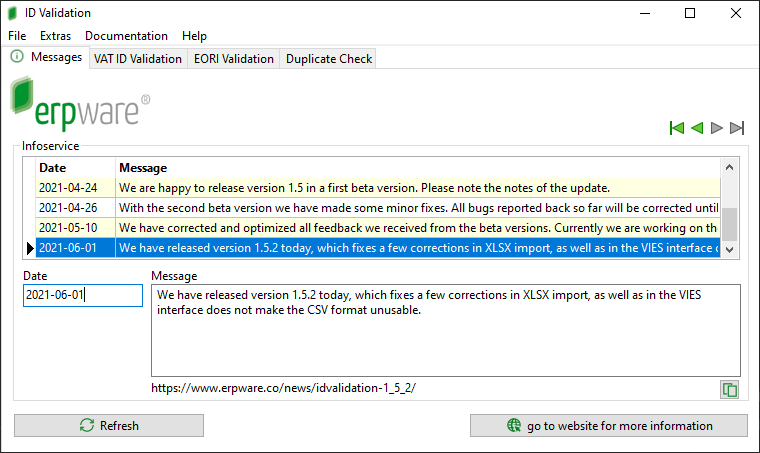Open the File menu
760x453 pixels.
tap(17, 36)
